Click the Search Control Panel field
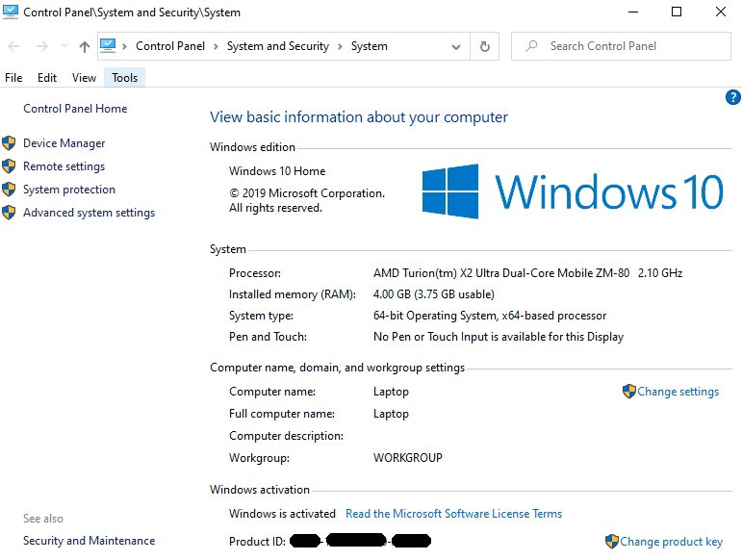The width and height of the screenshot is (742, 560). tap(621, 46)
